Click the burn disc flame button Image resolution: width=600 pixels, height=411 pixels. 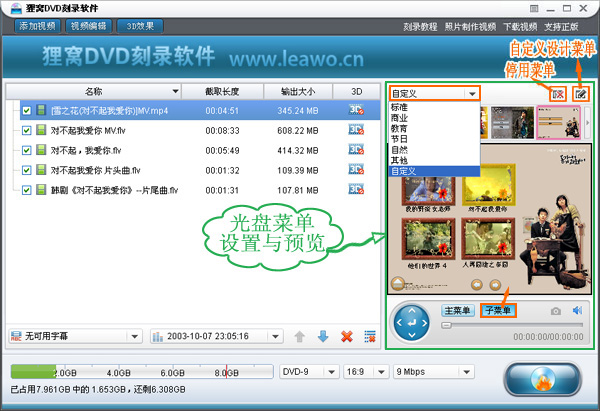click(x=543, y=378)
